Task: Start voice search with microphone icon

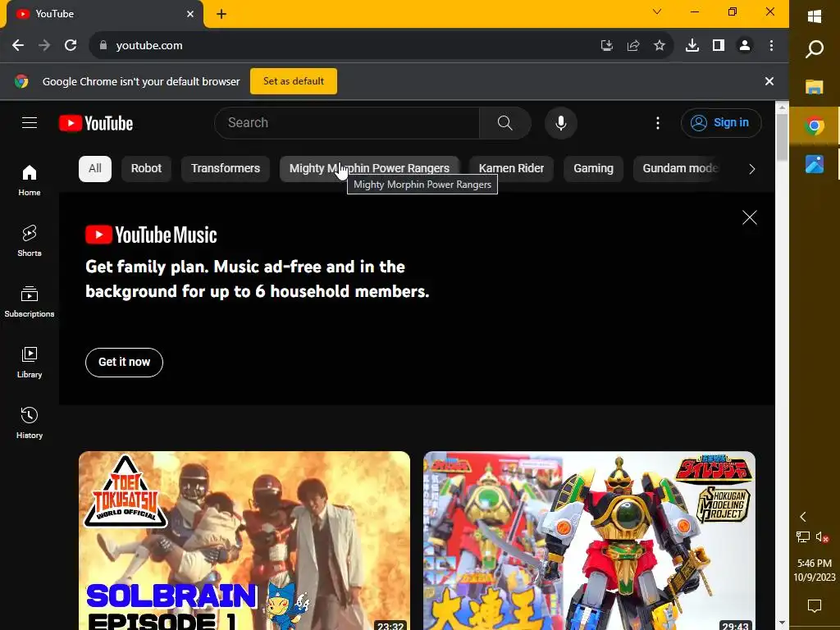Action: pyautogui.click(x=560, y=123)
